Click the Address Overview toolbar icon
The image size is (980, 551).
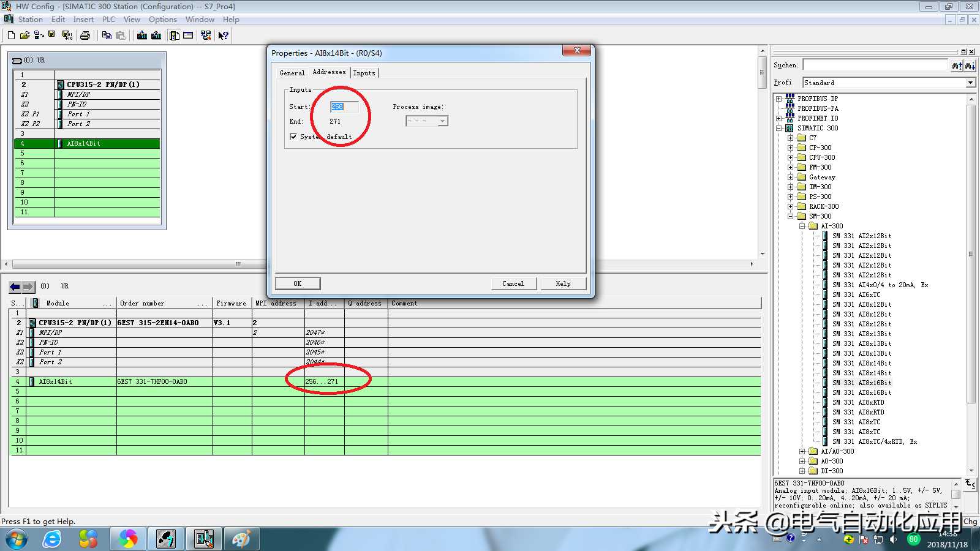pyautogui.click(x=188, y=36)
